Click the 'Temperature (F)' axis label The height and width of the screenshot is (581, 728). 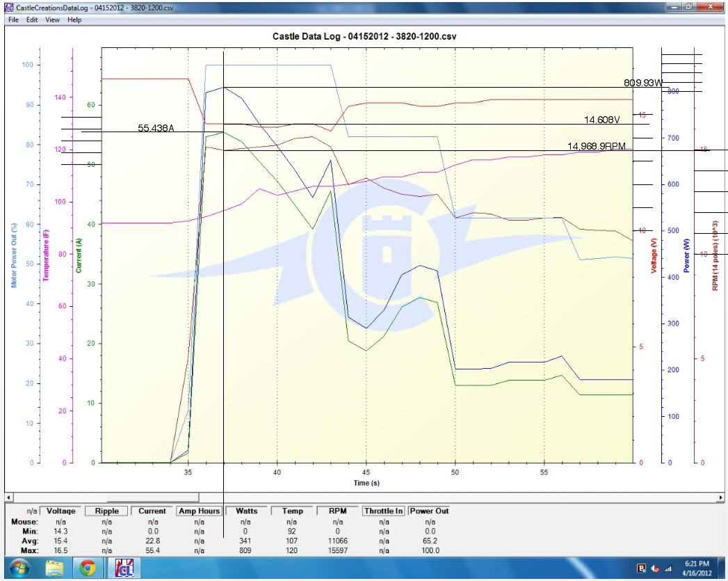[45, 255]
